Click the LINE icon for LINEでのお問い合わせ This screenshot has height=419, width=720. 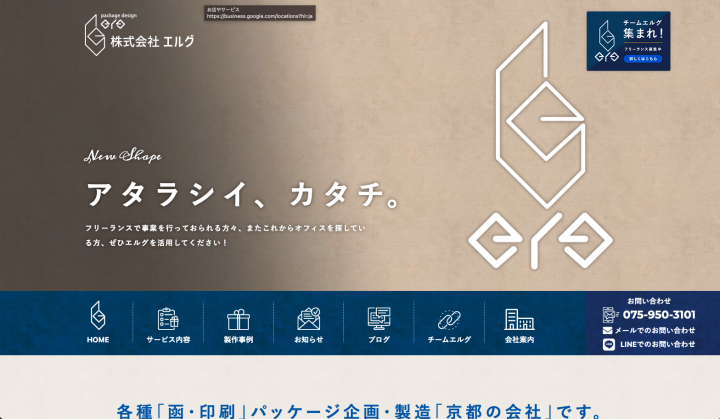[609, 344]
